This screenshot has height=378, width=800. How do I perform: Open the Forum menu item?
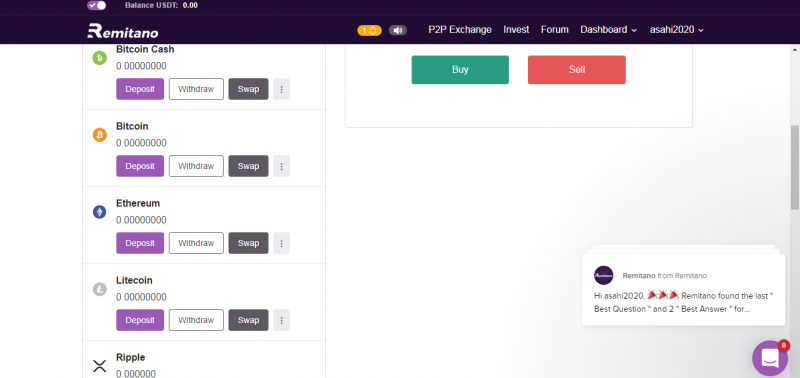555,30
